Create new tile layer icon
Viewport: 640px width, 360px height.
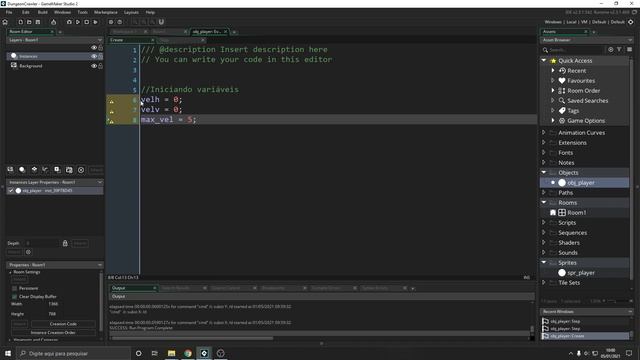(x=34, y=169)
